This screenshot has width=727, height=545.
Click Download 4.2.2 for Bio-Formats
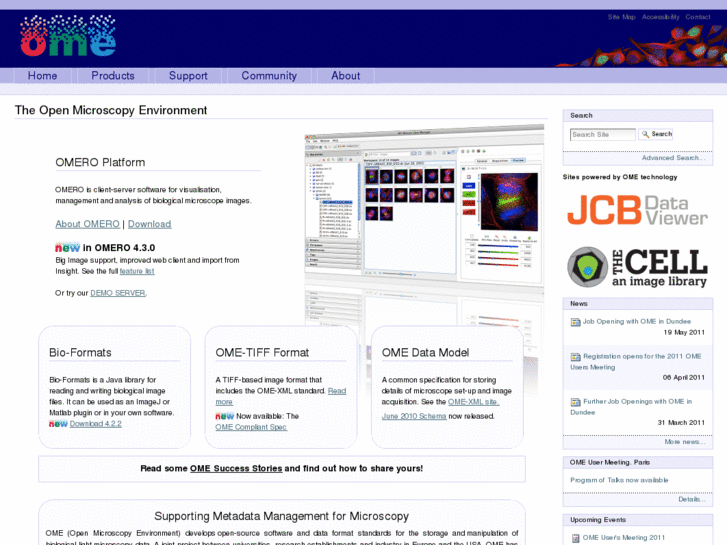pos(96,424)
